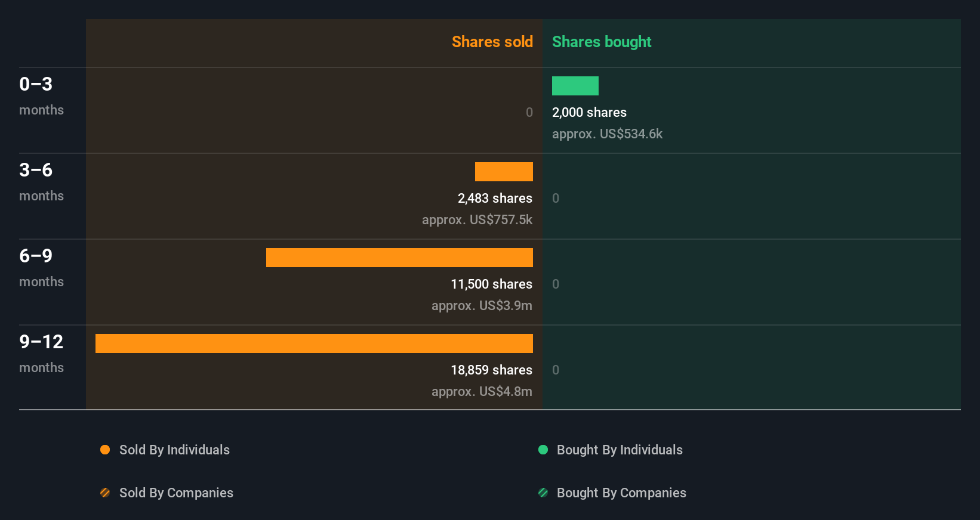Select the orange 6–9 months sold bar
980x520 pixels.
click(399, 258)
